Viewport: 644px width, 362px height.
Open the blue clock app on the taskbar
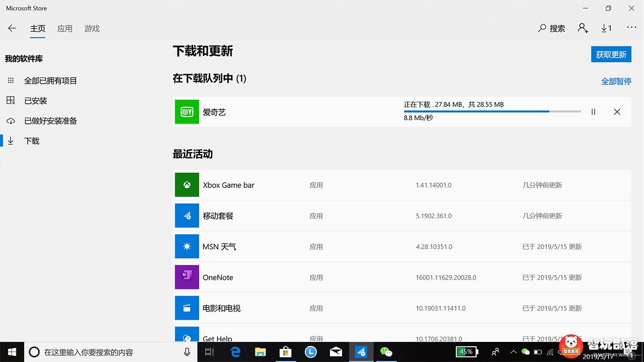310,352
